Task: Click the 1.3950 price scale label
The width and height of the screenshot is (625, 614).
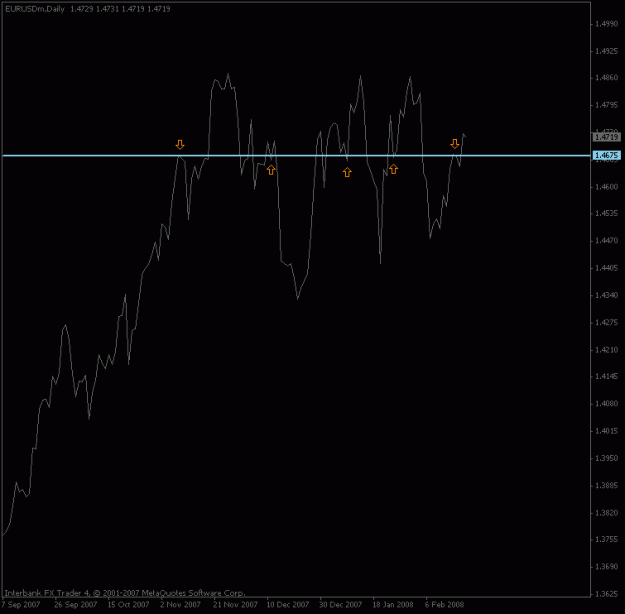Action: click(x=606, y=458)
